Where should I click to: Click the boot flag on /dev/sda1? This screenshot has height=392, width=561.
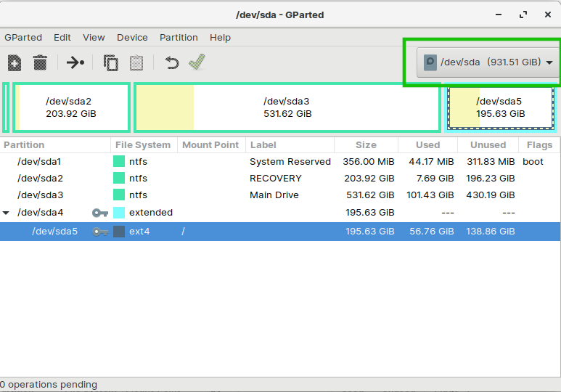click(533, 161)
